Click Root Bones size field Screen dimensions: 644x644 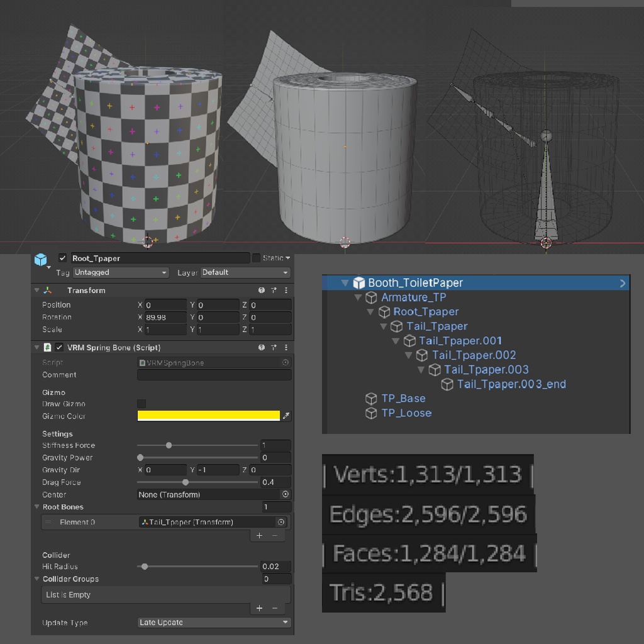[x=277, y=506]
